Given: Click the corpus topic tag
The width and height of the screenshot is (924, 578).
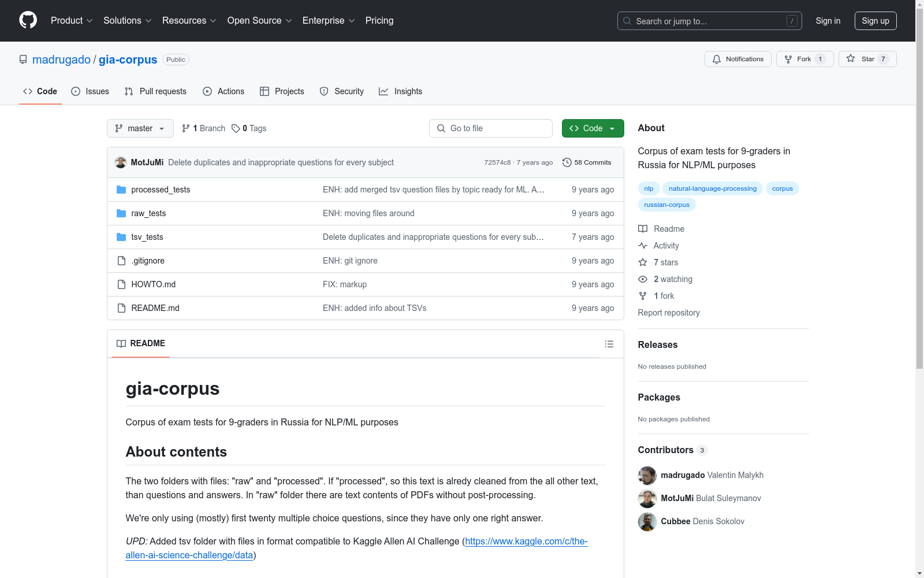Looking at the screenshot, I should click(783, 188).
